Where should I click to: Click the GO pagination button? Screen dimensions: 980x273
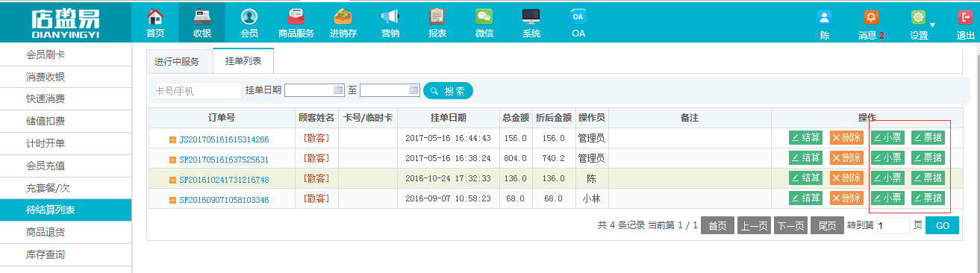coord(942,225)
